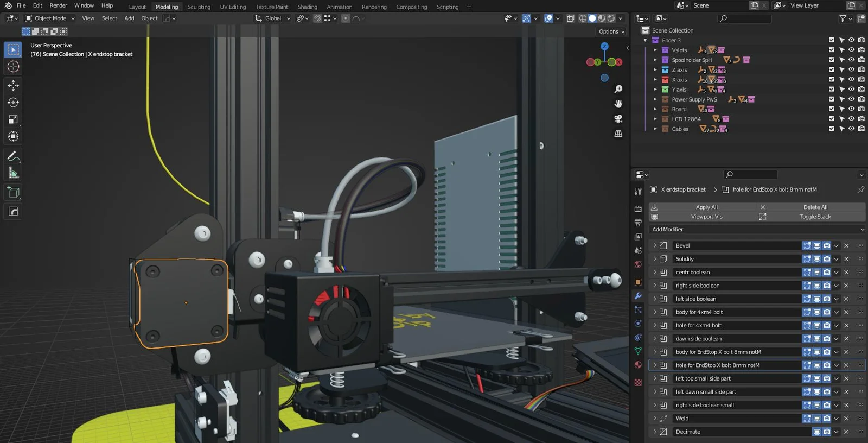Select the Move tool in the toolbar
Viewport: 868px width, 443px height.
[x=13, y=85]
